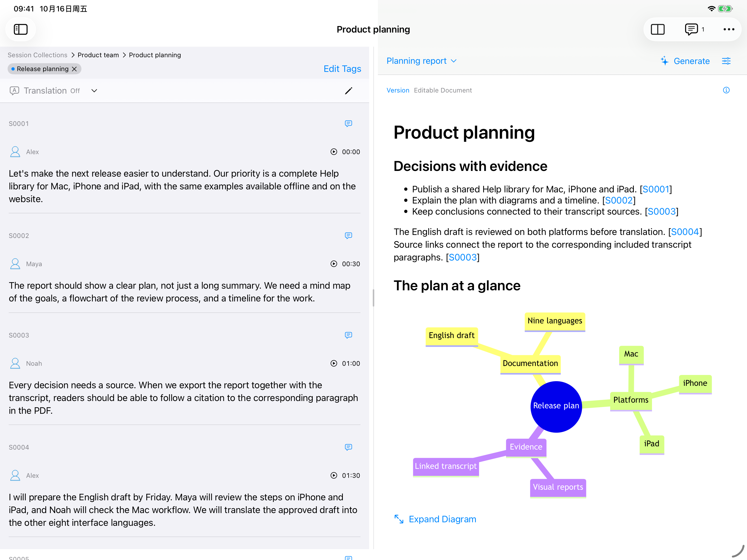
Task: Click the split pane divider handle
Action: (x=373, y=298)
